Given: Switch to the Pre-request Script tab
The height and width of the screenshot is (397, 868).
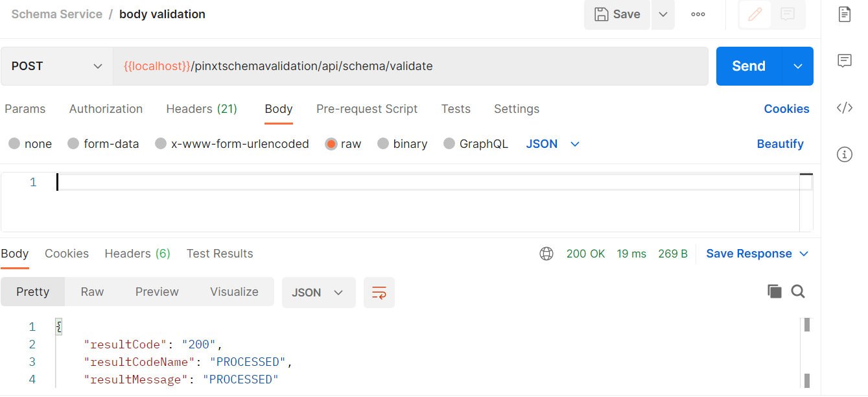Looking at the screenshot, I should [367, 109].
